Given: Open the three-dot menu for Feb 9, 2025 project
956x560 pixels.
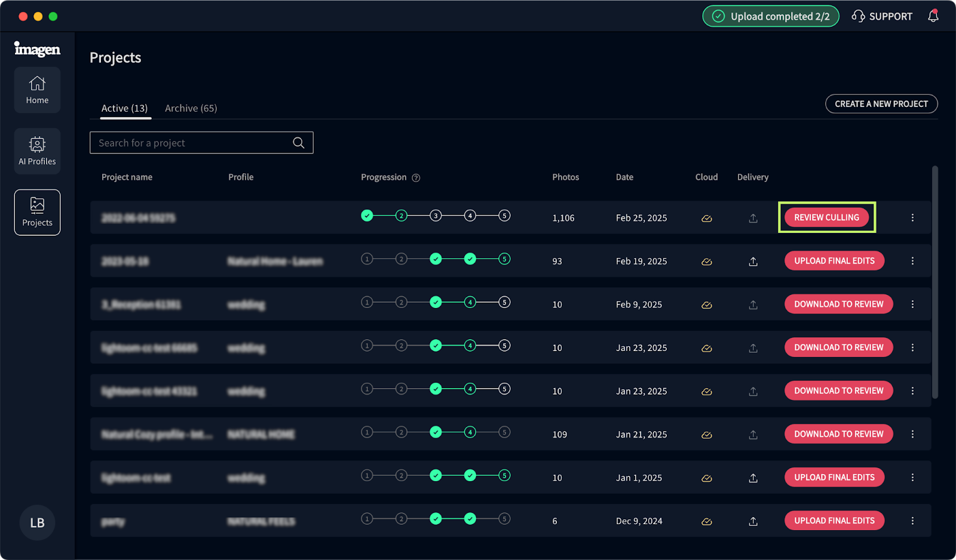Looking at the screenshot, I should pyautogui.click(x=912, y=304).
